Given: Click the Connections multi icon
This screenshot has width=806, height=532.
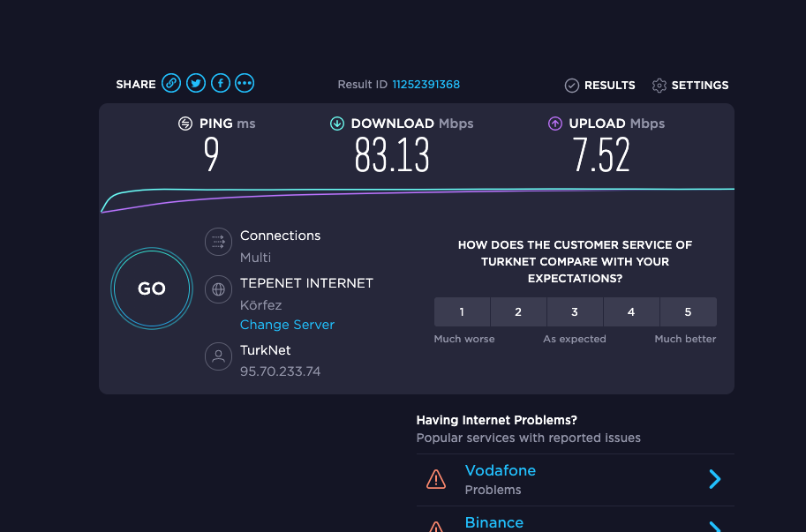Looking at the screenshot, I should click(218, 242).
